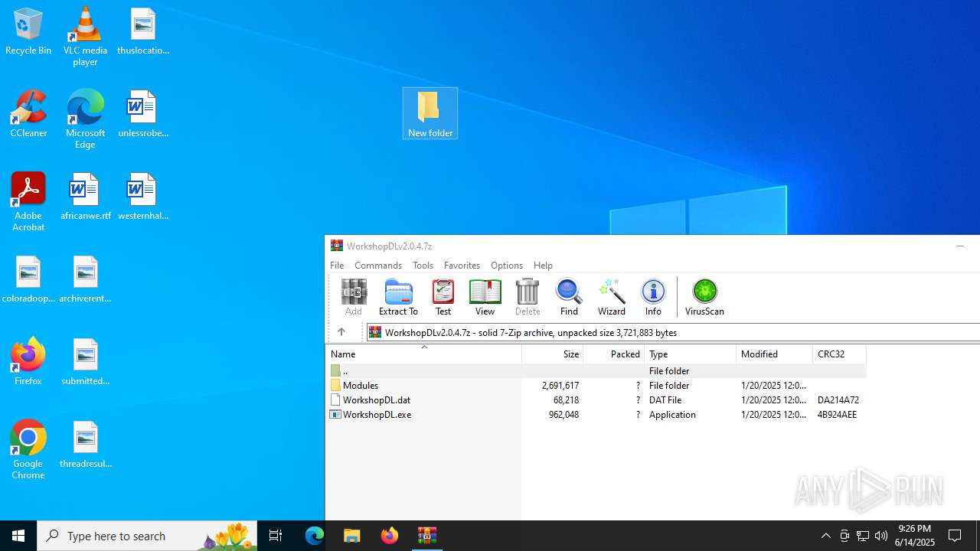This screenshot has width=980, height=551.
Task: Select Google Chrome desktop icon
Action: tap(28, 450)
